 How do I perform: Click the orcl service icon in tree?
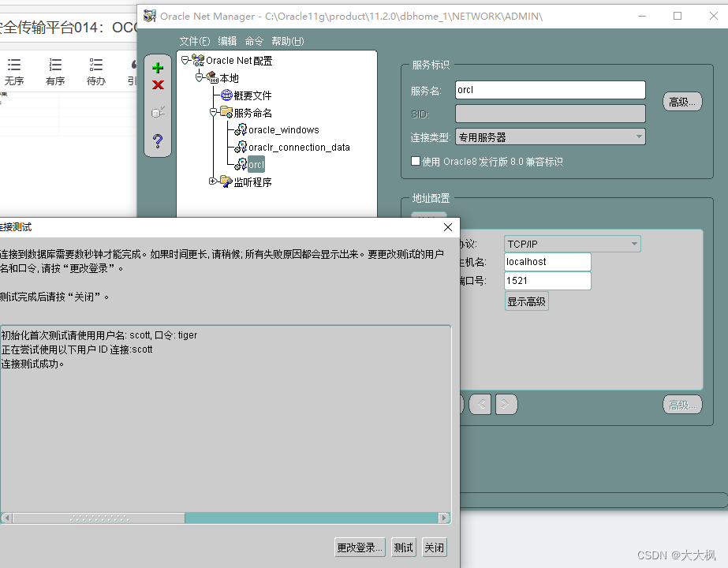click(241, 164)
